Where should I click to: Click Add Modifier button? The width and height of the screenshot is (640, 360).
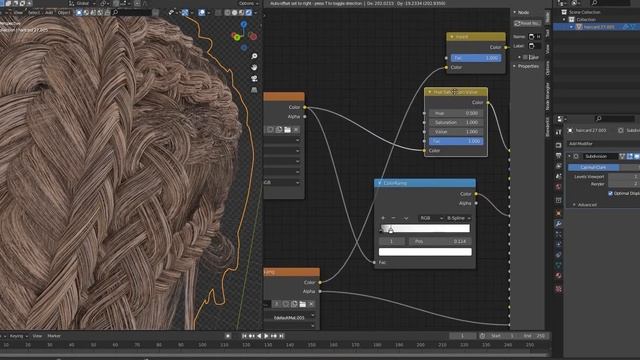603,144
